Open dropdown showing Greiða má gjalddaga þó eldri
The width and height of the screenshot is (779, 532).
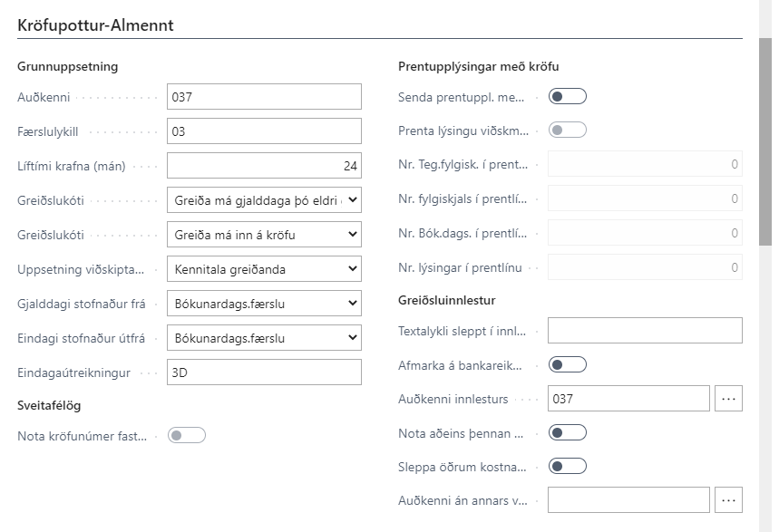264,200
